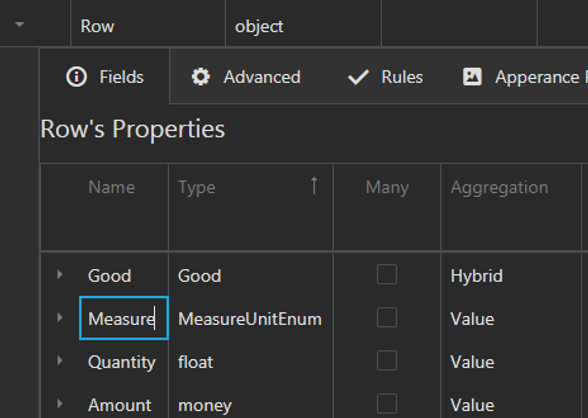Click the image icon on Apperance tab
This screenshot has width=588, height=418.
472,77
